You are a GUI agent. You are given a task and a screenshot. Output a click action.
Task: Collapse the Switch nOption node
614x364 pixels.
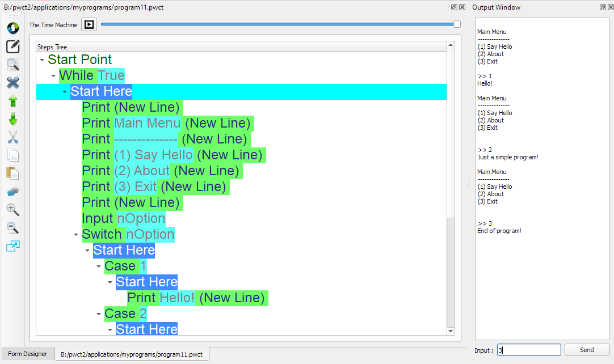click(x=75, y=234)
